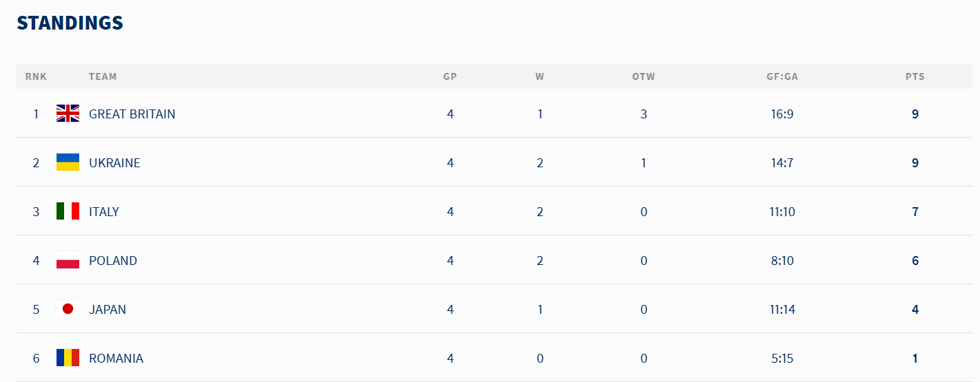The image size is (980, 382).
Task: Open the GREAT BRITAIN team link
Action: point(132,114)
